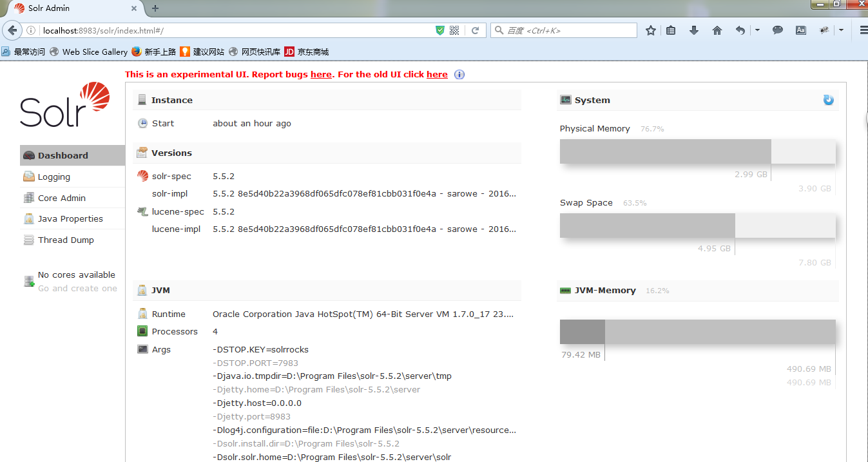The image size is (868, 462).
Task: Click 'No cores available' link
Action: click(76, 274)
